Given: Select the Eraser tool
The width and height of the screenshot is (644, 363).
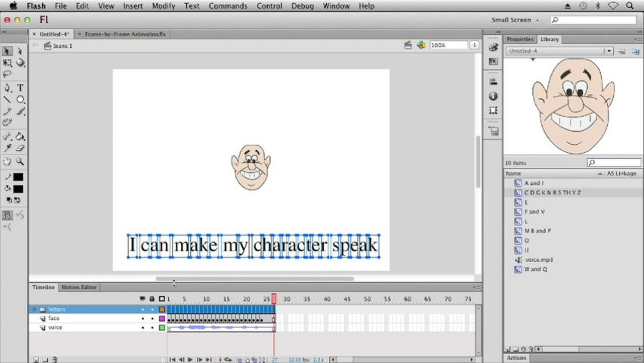Looking at the screenshot, I should [x=20, y=148].
